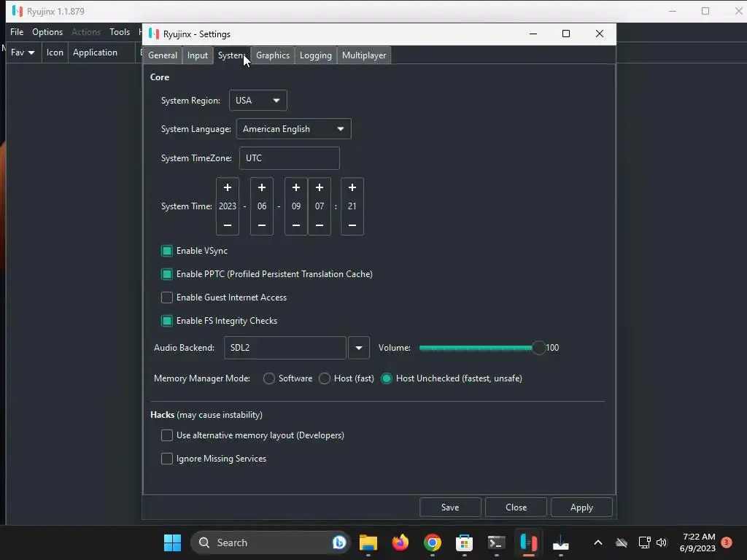Viewport: 747px width, 560px height.
Task: Open the Options menu in Ryujinx
Action: pos(47,32)
